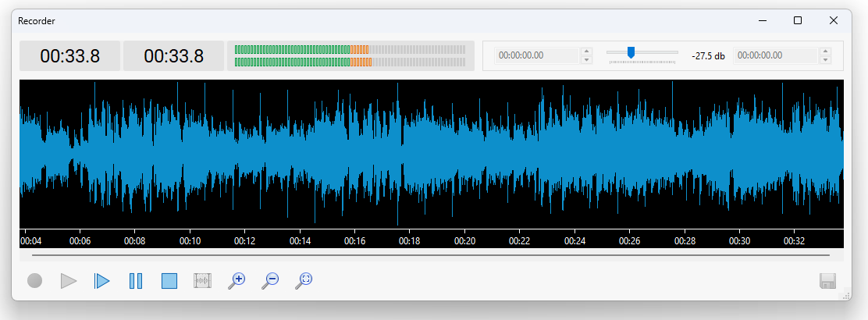Pause the recording
868x320 pixels.
click(136, 281)
